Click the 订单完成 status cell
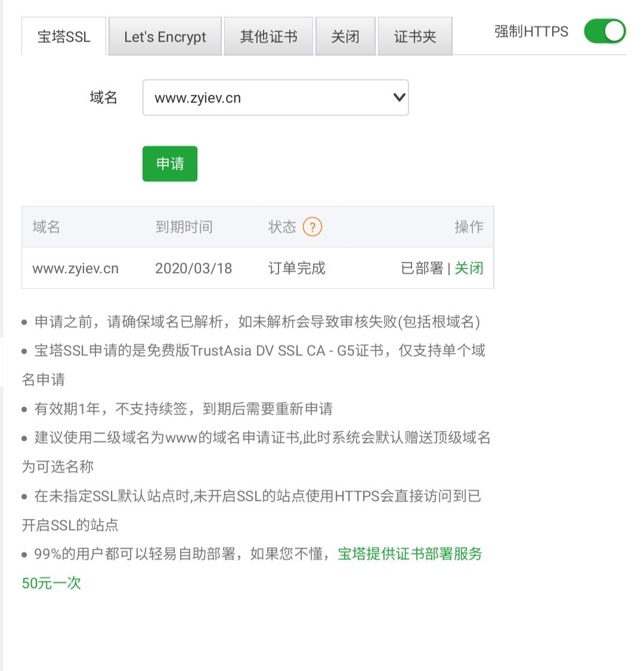This screenshot has height=671, width=644. coord(297,268)
